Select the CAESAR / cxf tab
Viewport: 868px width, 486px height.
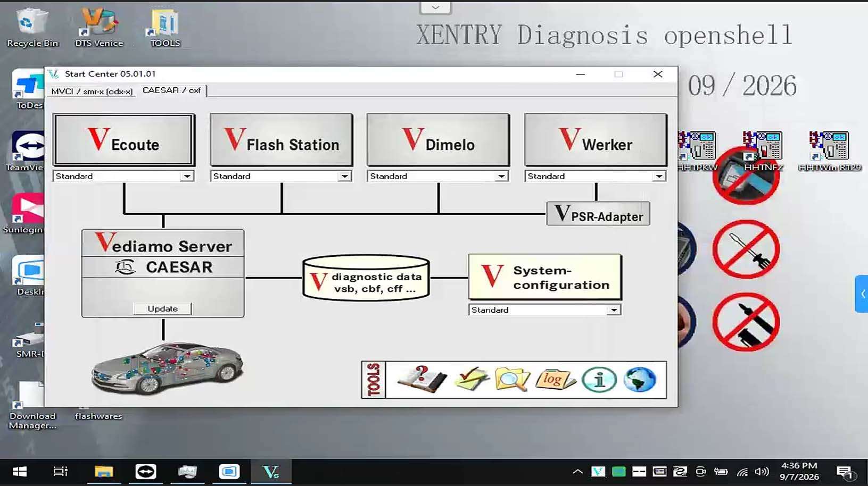point(172,90)
